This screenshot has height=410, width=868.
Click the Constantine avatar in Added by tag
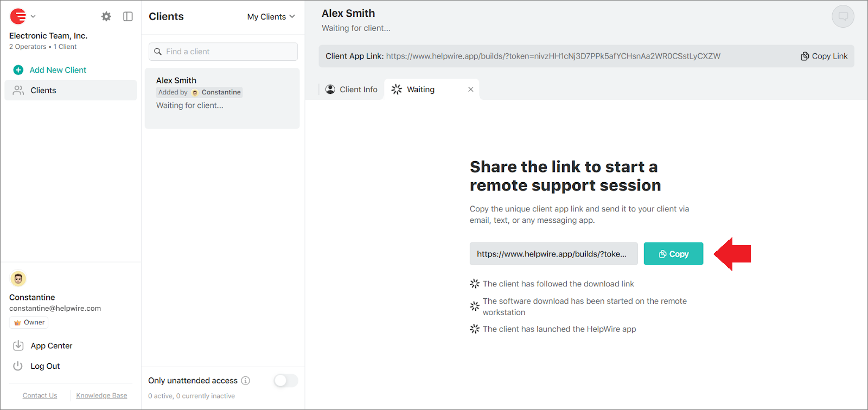click(195, 93)
